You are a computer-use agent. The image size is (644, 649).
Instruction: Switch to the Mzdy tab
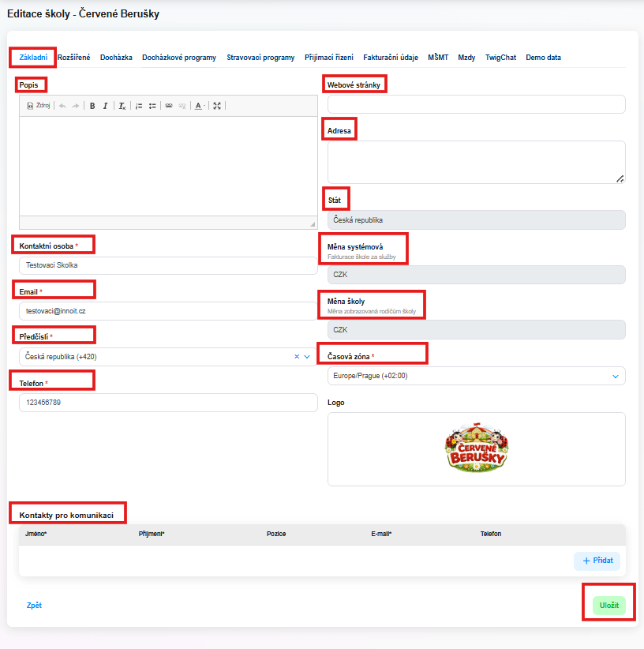tap(466, 58)
